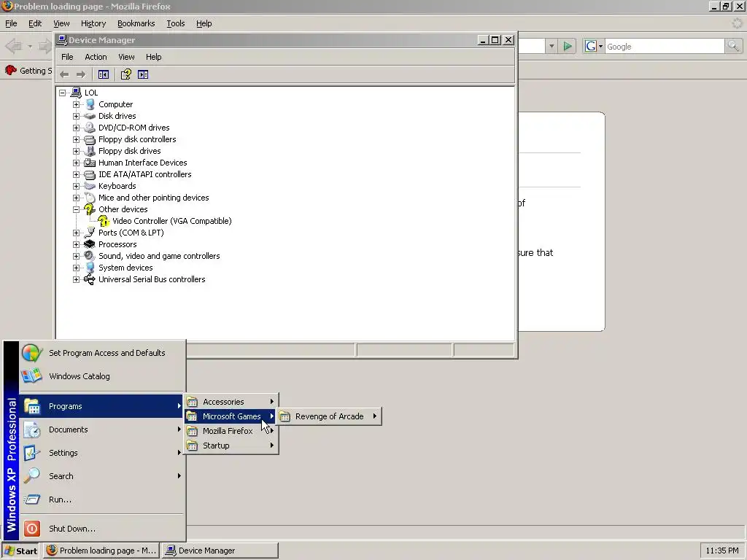Click the Video Controller warning icon
This screenshot has height=560, width=747.
[104, 221]
